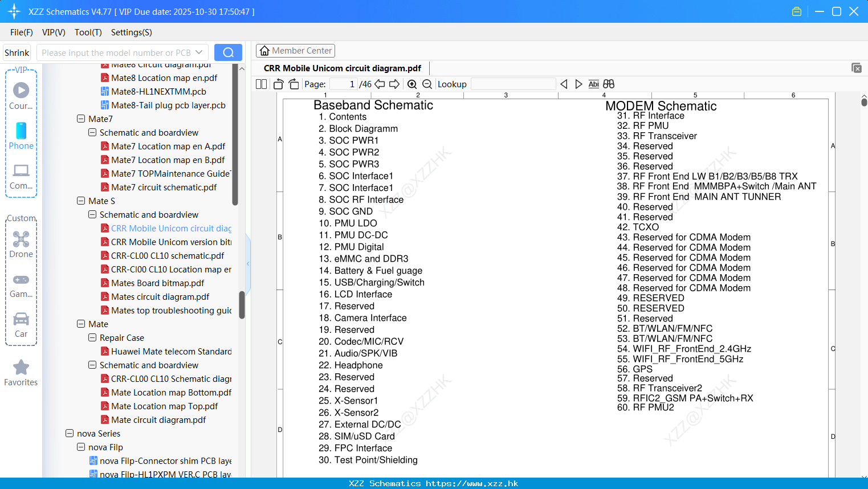Go to next page arrow
Image resolution: width=868 pixels, height=489 pixels.
(x=394, y=84)
